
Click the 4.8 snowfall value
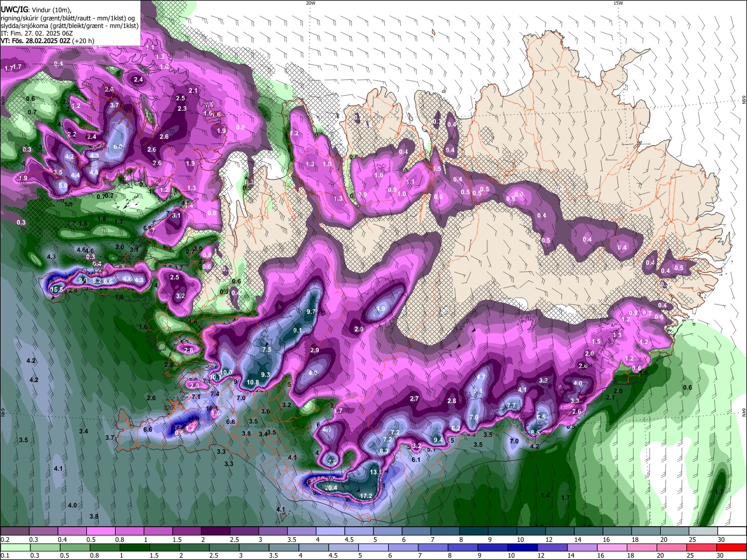point(94,173)
